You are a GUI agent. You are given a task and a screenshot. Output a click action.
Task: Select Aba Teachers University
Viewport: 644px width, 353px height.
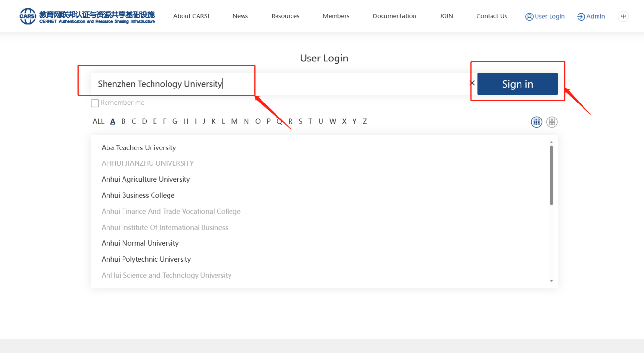pyautogui.click(x=138, y=148)
